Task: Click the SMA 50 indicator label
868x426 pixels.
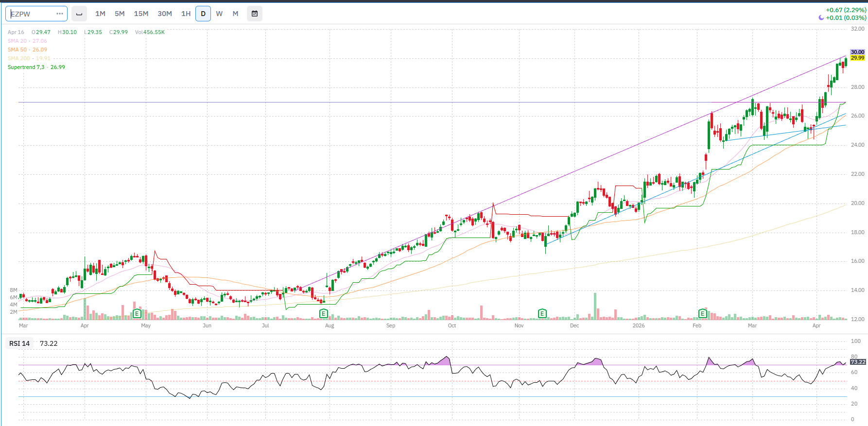Action: pos(17,50)
